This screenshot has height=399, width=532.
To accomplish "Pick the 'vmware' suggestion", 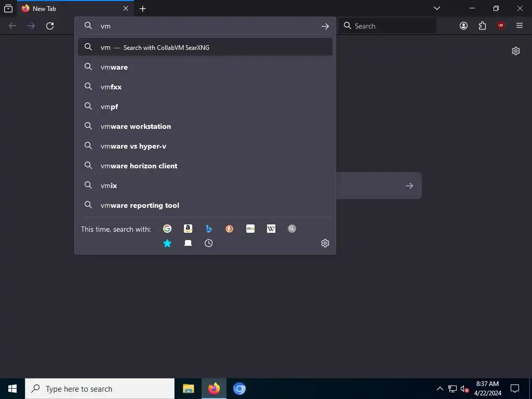I will click(x=205, y=67).
